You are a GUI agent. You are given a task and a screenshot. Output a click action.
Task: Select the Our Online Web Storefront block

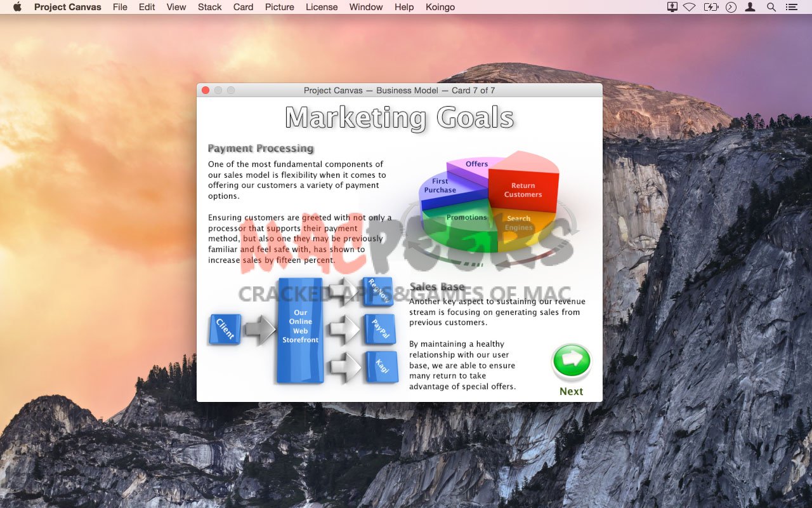tap(300, 330)
